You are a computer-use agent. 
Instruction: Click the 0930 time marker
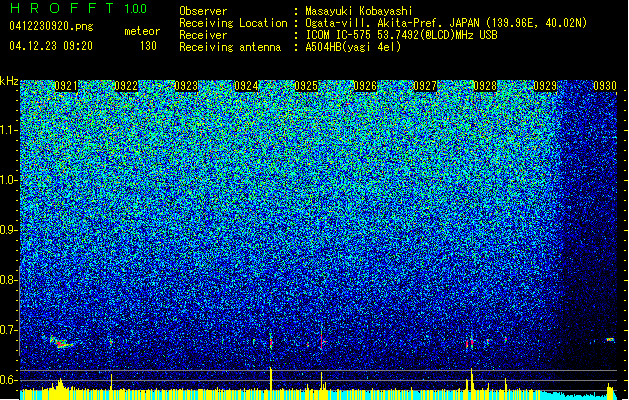point(605,86)
